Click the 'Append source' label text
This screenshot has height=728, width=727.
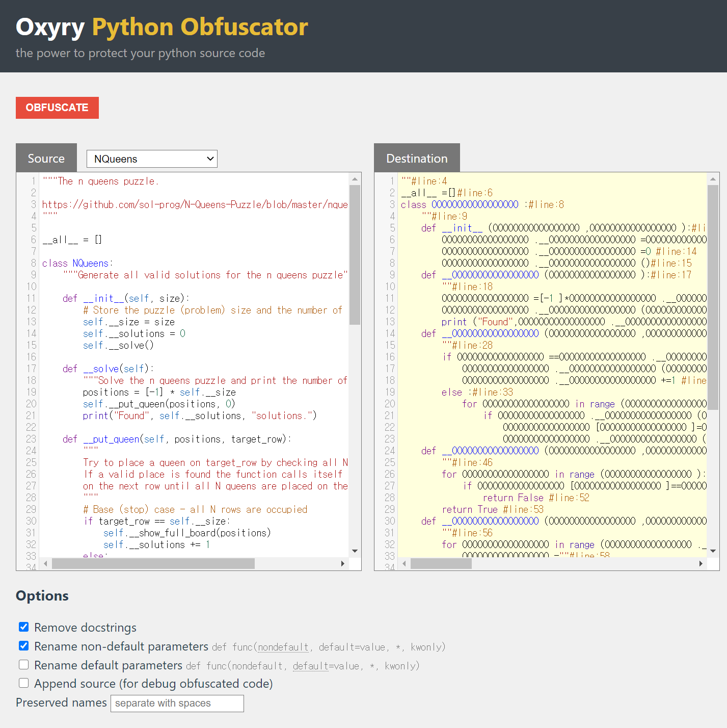[153, 684]
